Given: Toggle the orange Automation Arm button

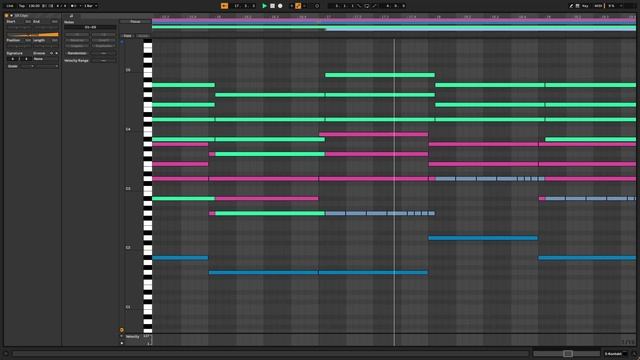Looking at the screenshot, I should 298,6.
